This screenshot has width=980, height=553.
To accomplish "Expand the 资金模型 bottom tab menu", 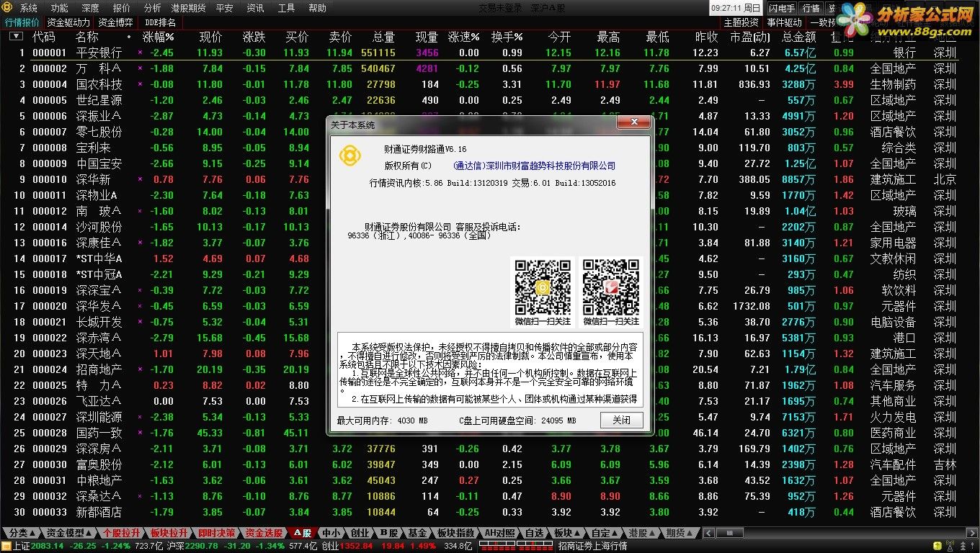I will [69, 533].
